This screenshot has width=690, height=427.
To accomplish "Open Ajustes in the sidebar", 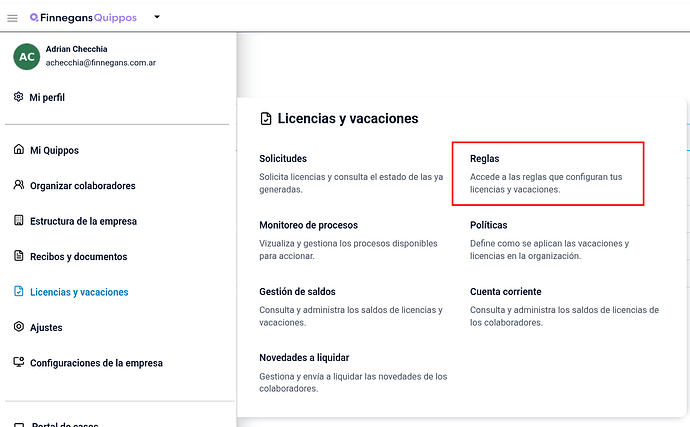I will pos(46,328).
